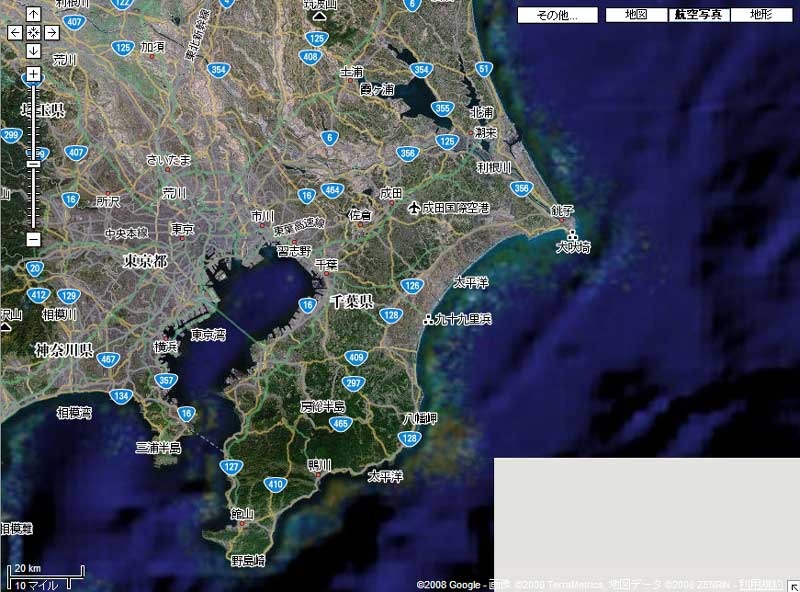Pan the map up with the arrow
800x592 pixels.
[33, 14]
